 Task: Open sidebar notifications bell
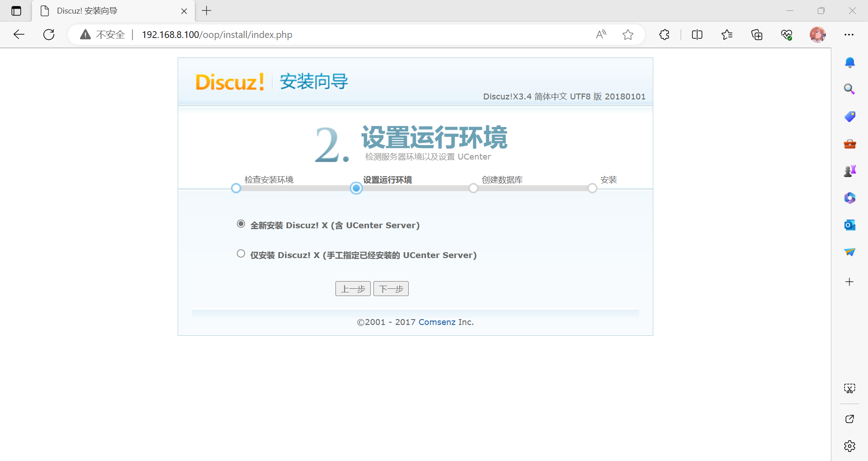click(x=850, y=63)
